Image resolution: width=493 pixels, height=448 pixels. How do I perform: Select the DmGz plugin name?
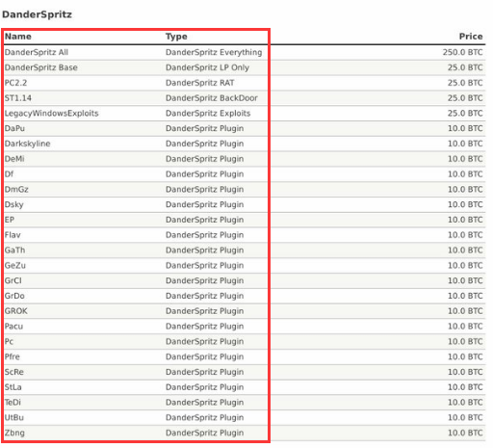point(16,190)
